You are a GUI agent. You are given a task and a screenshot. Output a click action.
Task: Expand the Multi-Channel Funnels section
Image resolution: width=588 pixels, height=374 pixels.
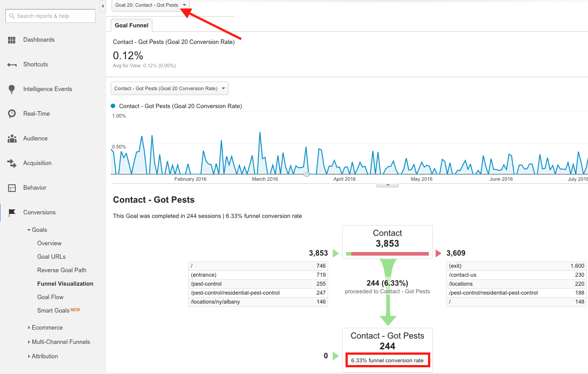pos(30,342)
